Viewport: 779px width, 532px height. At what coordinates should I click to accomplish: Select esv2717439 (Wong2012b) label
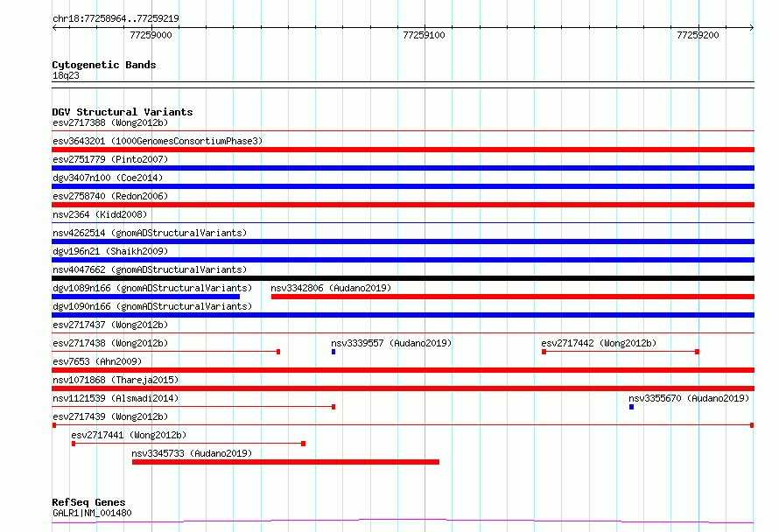(110, 416)
